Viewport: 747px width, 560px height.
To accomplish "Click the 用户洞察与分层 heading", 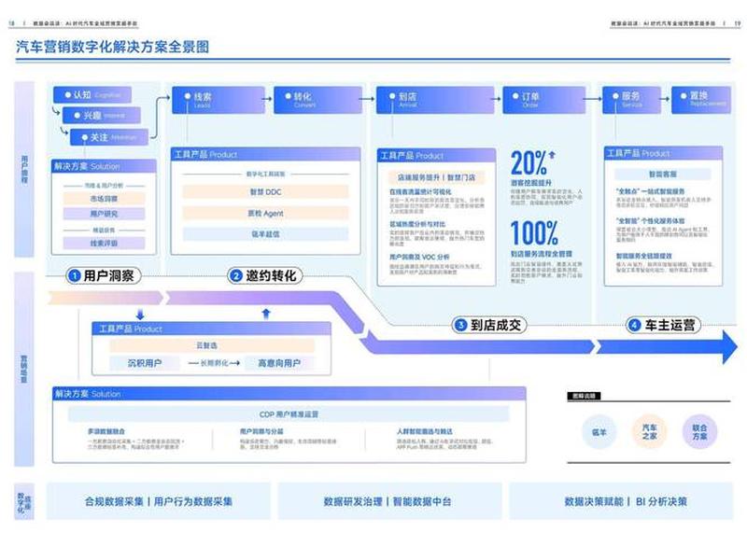I will [261, 431].
